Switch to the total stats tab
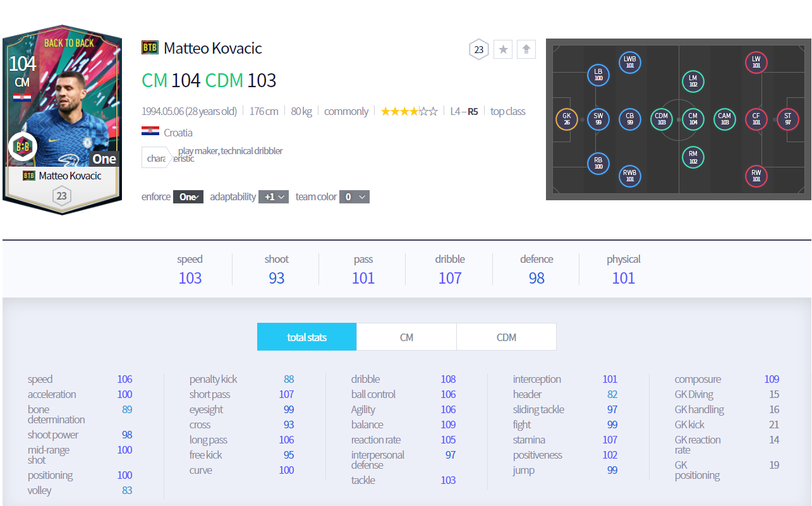The width and height of the screenshot is (812, 506). point(306,337)
